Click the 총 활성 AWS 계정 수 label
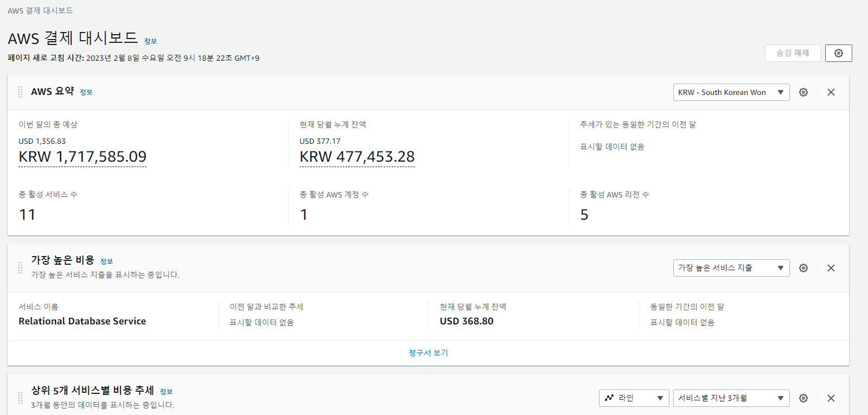This screenshot has height=415, width=868. tap(334, 195)
